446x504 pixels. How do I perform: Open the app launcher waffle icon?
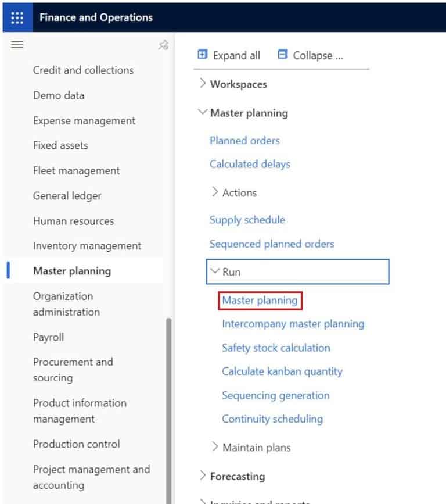tap(17, 17)
